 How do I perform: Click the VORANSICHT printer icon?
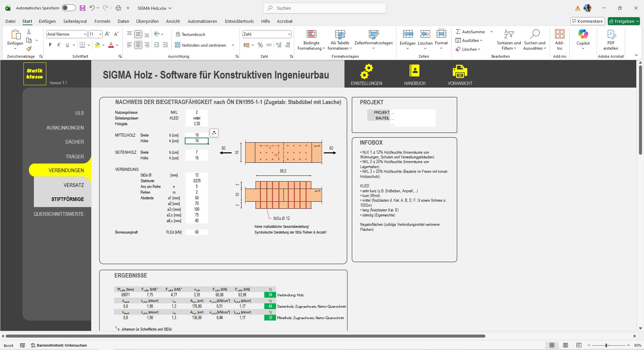click(x=460, y=71)
